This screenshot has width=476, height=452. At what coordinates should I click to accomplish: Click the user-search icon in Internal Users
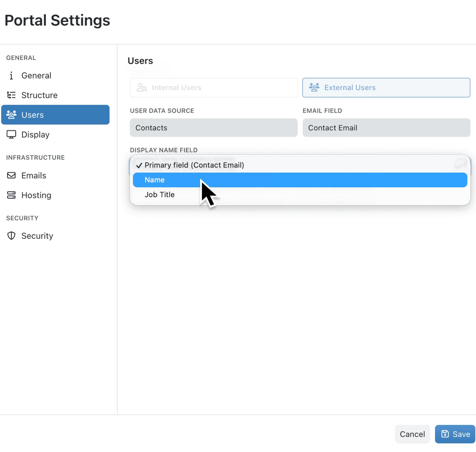(x=142, y=88)
